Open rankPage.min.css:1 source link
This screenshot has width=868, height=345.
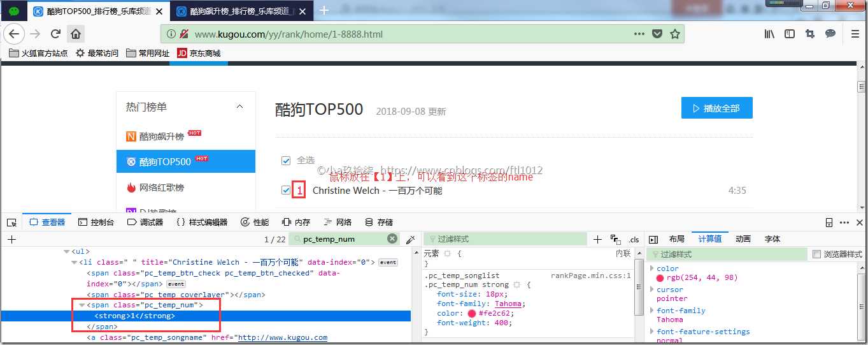590,275
